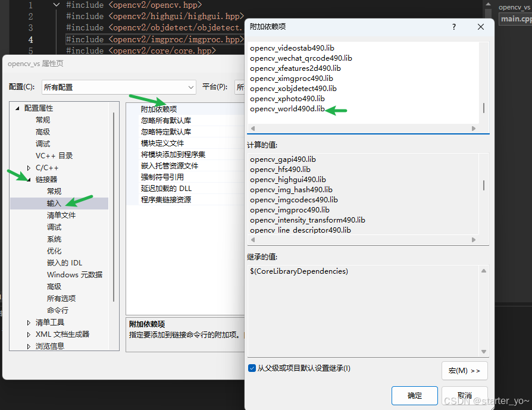Click left scroll arrow of the 计算的值 list
The height and width of the screenshot is (410, 532).
(x=252, y=240)
